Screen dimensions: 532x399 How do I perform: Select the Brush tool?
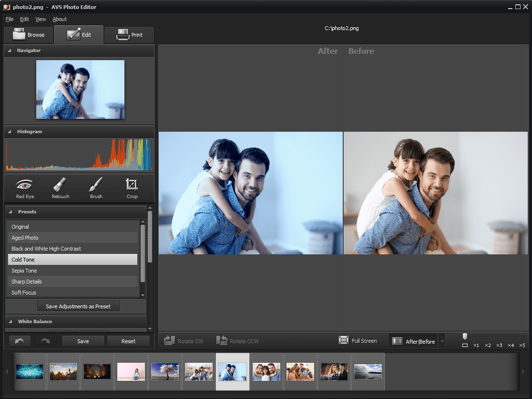pyautogui.click(x=96, y=188)
